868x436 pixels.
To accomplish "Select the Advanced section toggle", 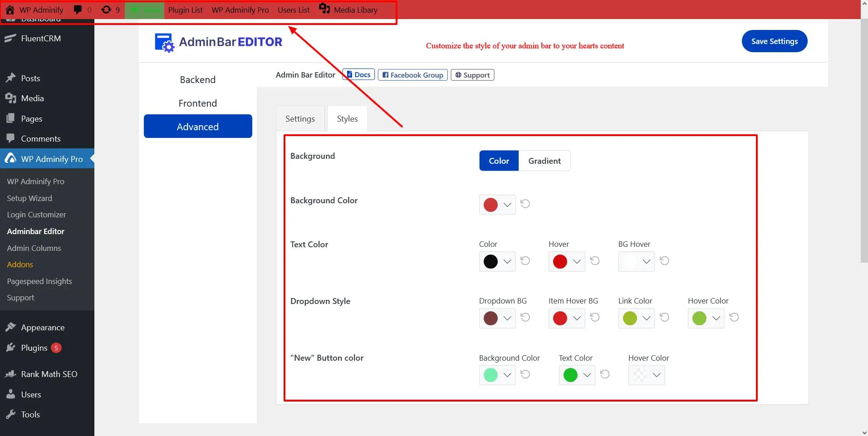I will [197, 126].
